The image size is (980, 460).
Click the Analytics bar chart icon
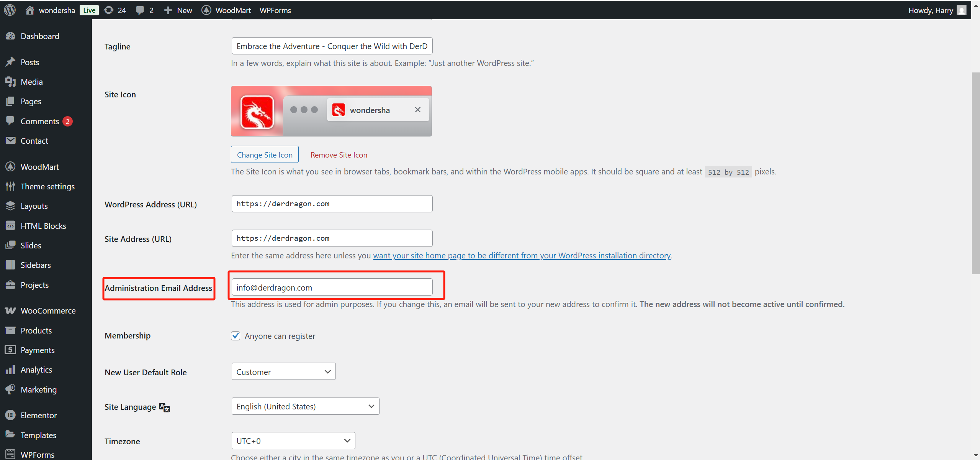pos(11,370)
